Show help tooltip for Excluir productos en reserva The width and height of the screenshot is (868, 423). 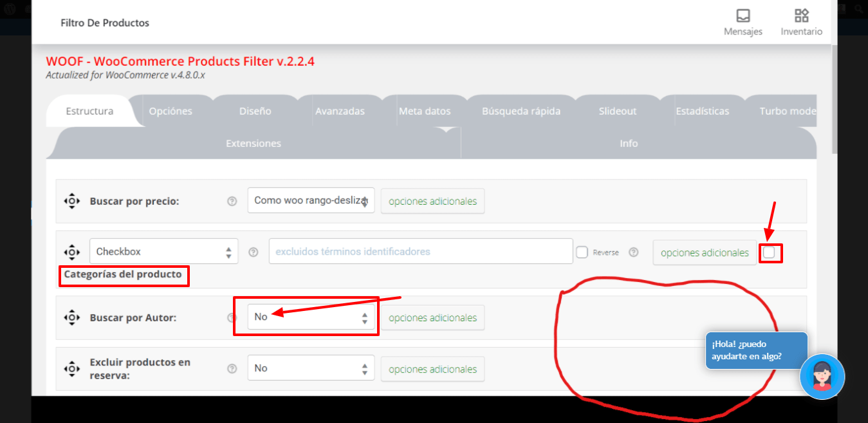(x=232, y=369)
